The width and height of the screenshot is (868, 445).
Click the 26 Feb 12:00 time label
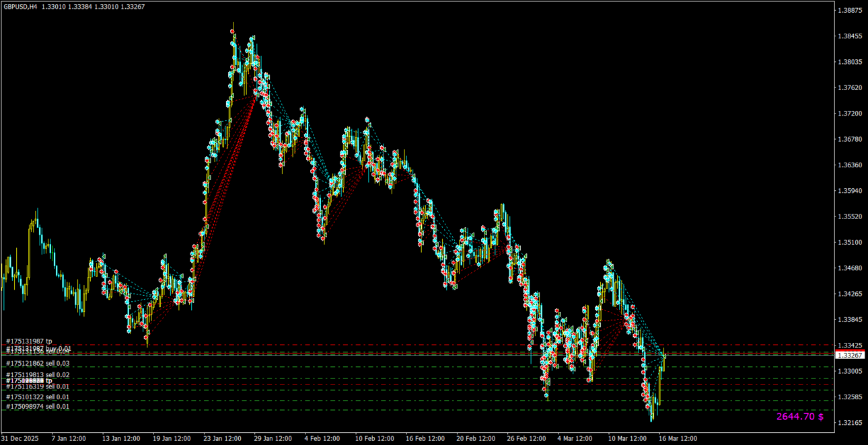[x=526, y=438]
